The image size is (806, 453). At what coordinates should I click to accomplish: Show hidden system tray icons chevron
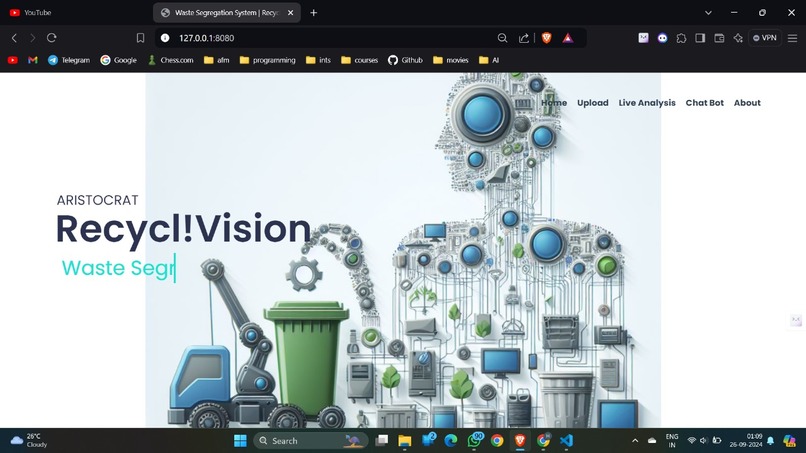click(x=635, y=441)
